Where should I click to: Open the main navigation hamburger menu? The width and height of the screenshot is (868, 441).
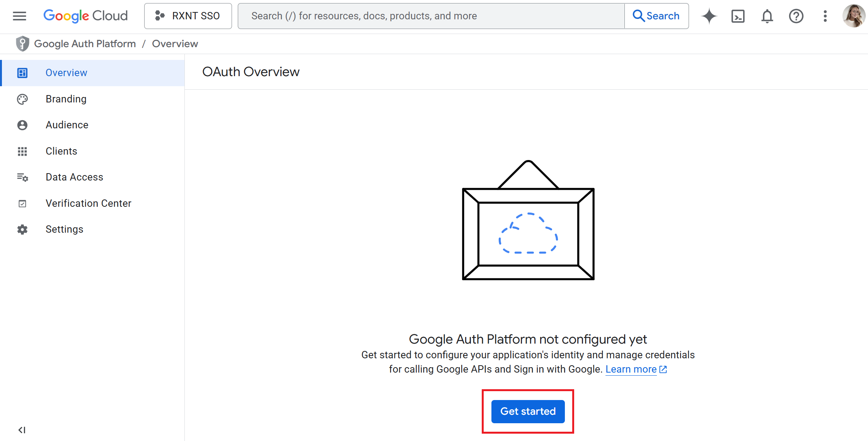[19, 16]
